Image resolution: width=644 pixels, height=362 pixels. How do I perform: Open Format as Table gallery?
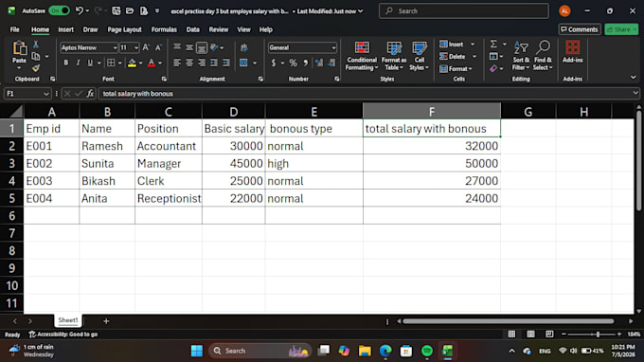click(393, 56)
